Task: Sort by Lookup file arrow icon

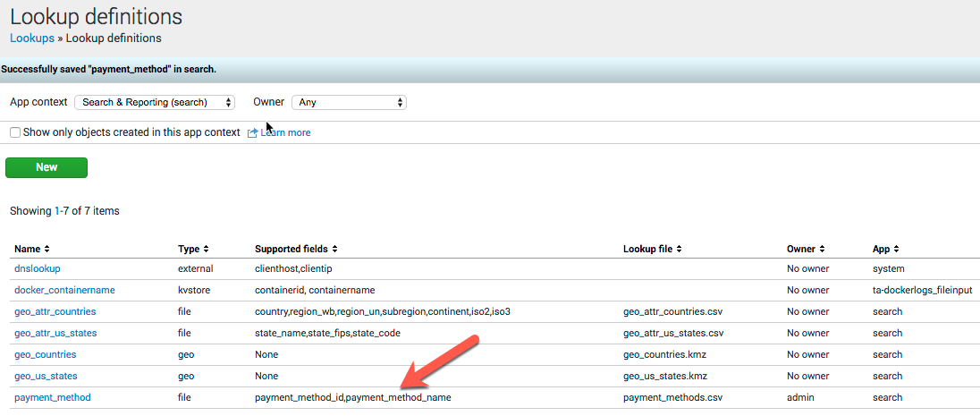Action: [x=680, y=249]
